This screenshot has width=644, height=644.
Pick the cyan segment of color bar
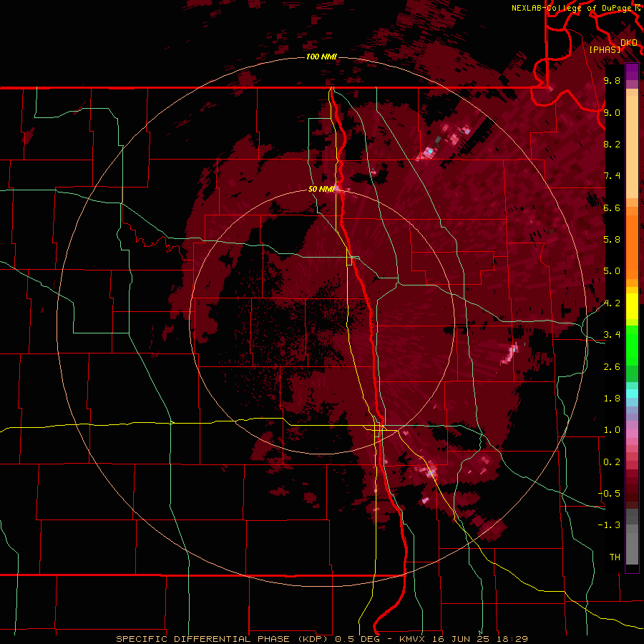(632, 394)
